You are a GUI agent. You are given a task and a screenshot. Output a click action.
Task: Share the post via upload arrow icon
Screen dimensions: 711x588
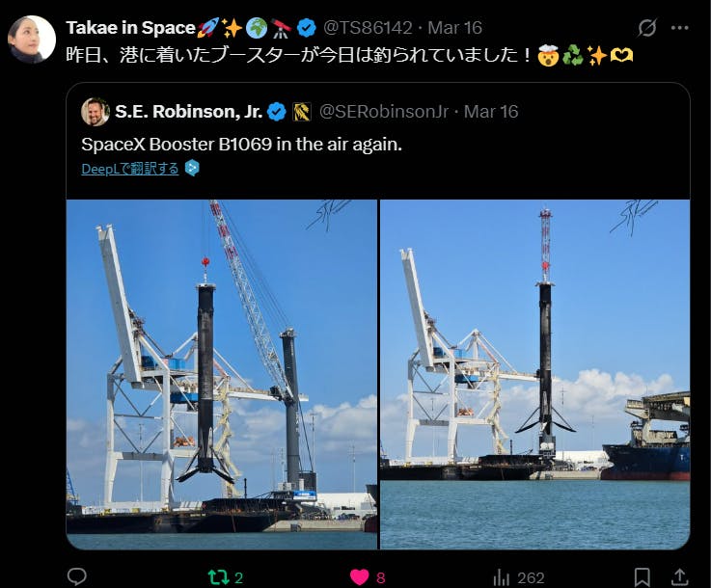pyautogui.click(x=679, y=577)
